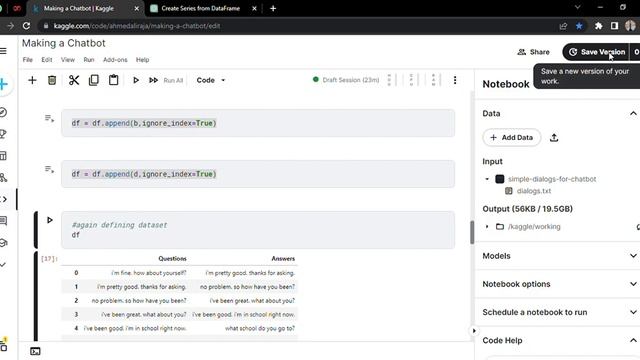Cut the selected cell with scissors icon
The image size is (640, 360).
click(x=74, y=80)
